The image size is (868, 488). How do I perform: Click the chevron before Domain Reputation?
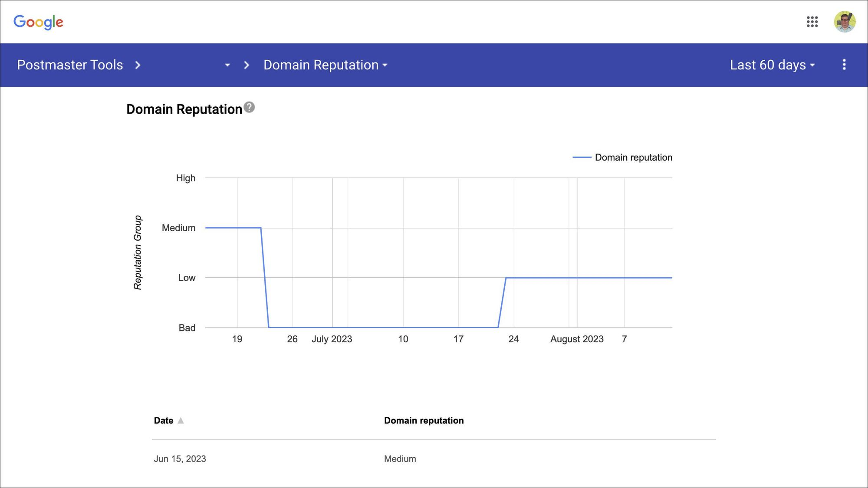247,65
